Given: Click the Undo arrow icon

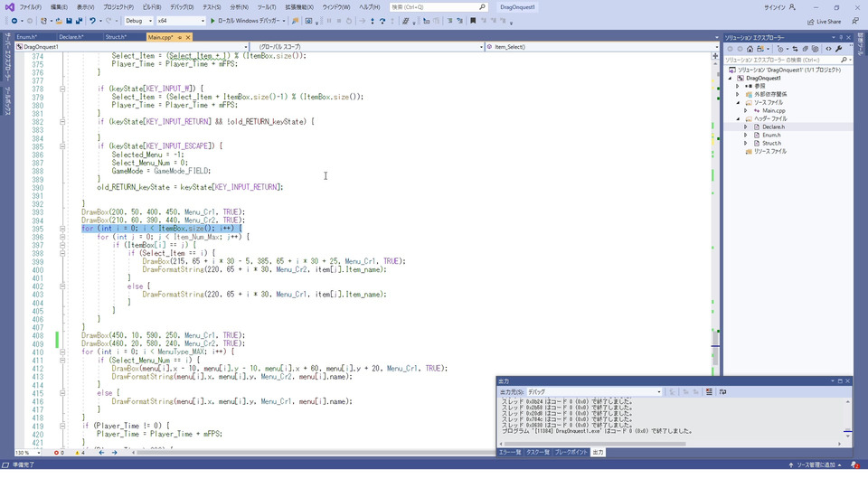Looking at the screenshot, I should coord(92,21).
